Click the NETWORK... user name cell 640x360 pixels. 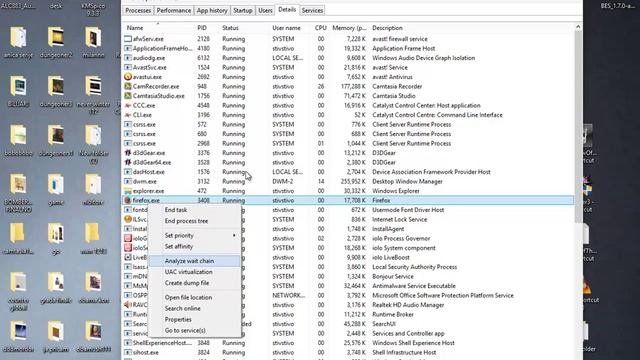click(288, 296)
